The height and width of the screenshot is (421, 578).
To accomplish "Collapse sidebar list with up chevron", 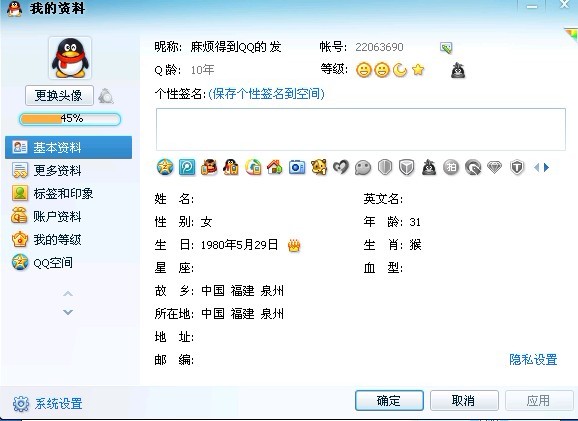I will (x=68, y=294).
